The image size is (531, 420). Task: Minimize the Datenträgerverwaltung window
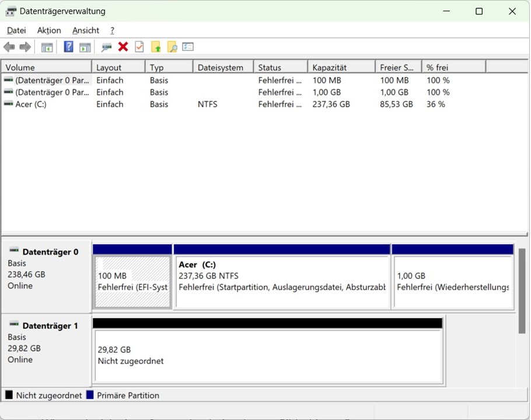[x=446, y=11]
